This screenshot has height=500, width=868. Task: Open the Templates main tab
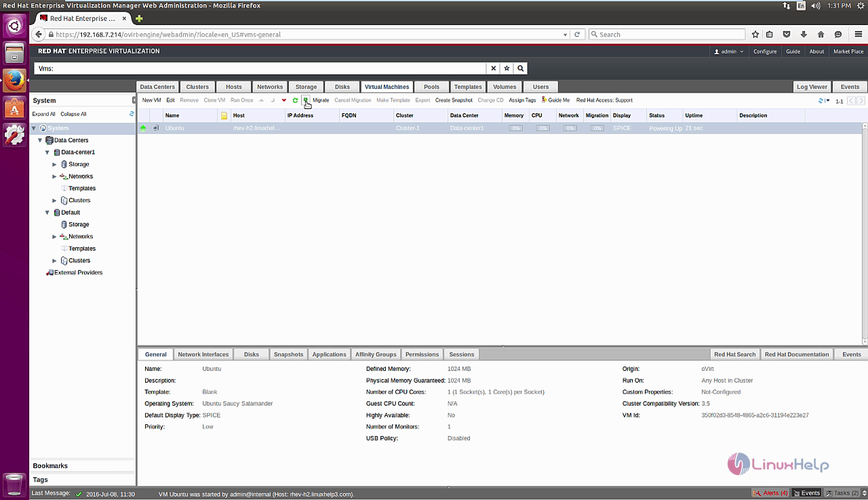click(x=468, y=87)
